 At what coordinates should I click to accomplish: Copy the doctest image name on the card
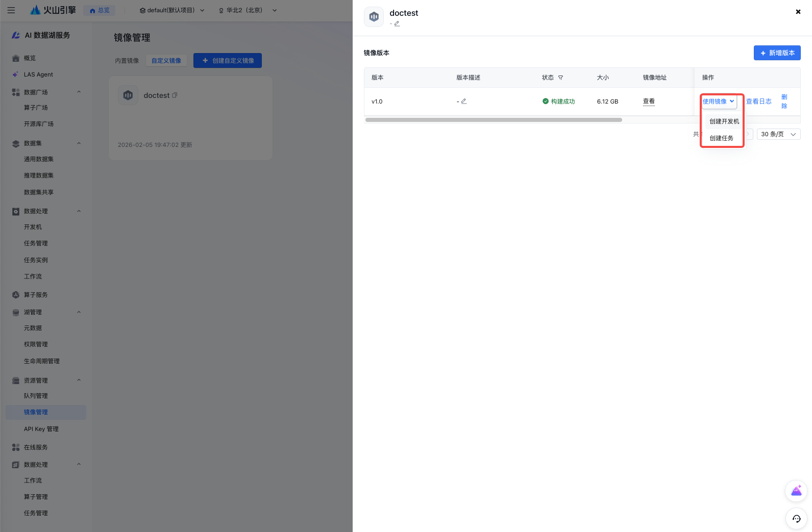coord(175,95)
